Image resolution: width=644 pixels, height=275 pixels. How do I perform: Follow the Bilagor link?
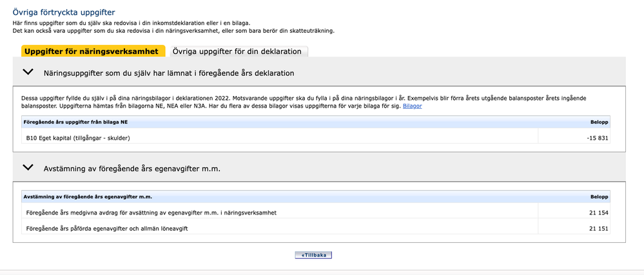tap(413, 106)
